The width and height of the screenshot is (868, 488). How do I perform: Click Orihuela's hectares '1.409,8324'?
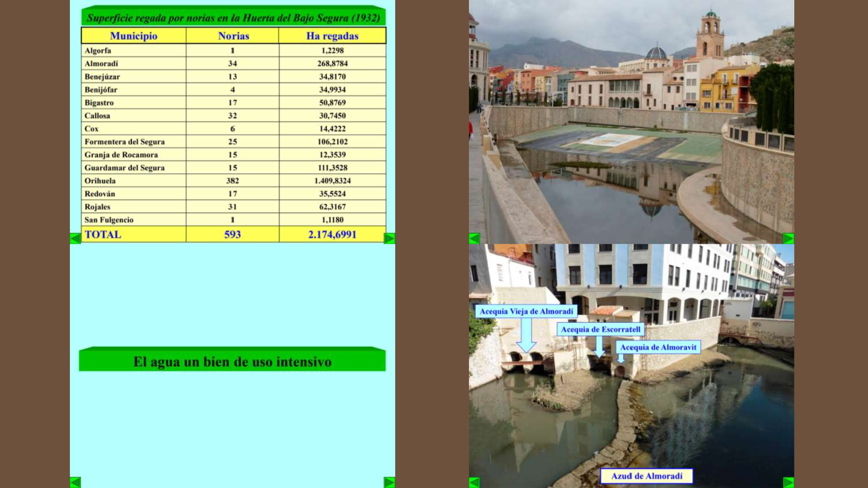333,181
